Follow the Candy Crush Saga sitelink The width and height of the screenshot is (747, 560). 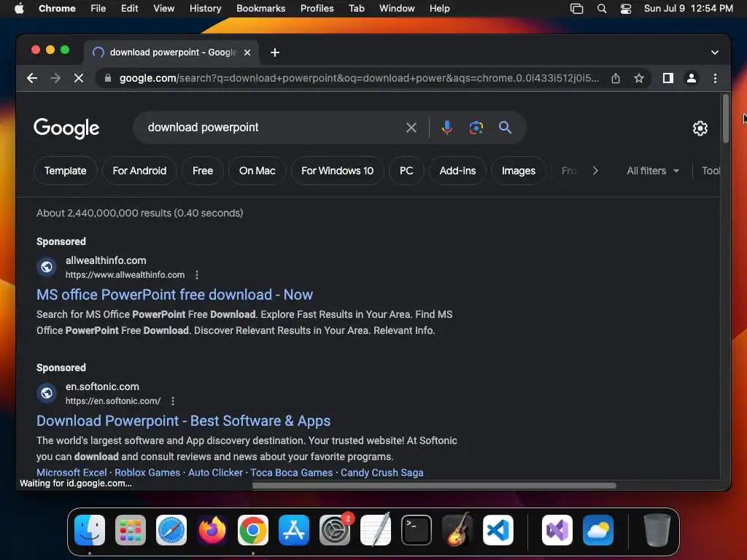(x=382, y=472)
